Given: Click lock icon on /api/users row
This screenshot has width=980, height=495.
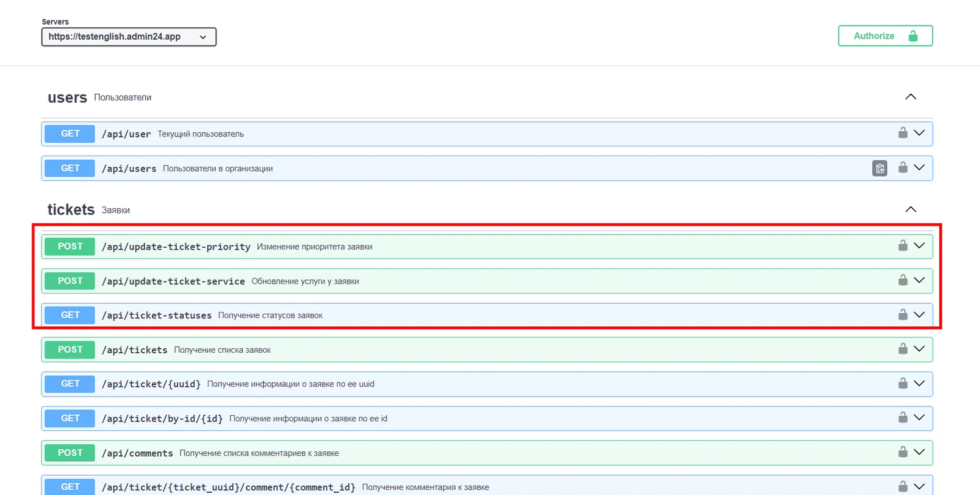Looking at the screenshot, I should pos(902,167).
